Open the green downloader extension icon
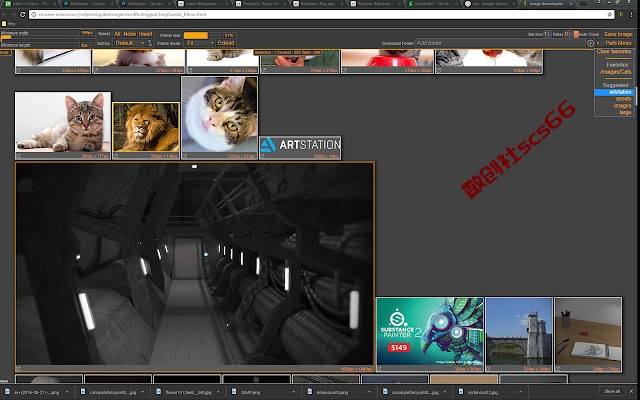Screen dimensions: 640x400 point(621,14)
